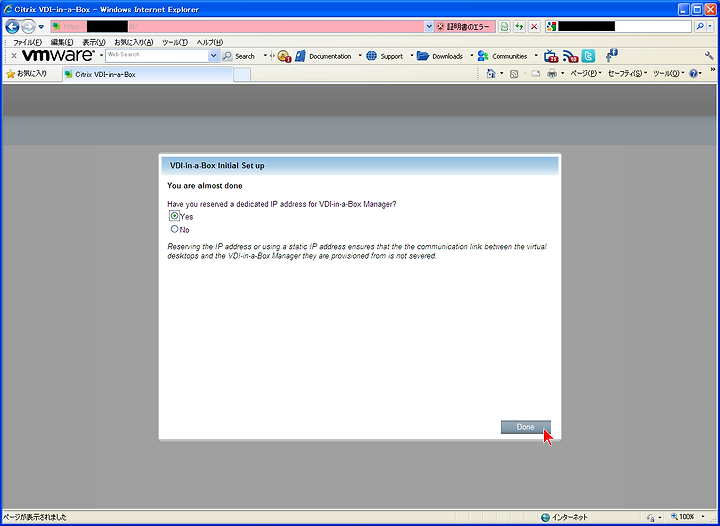Click the read mail icon

coord(535,74)
